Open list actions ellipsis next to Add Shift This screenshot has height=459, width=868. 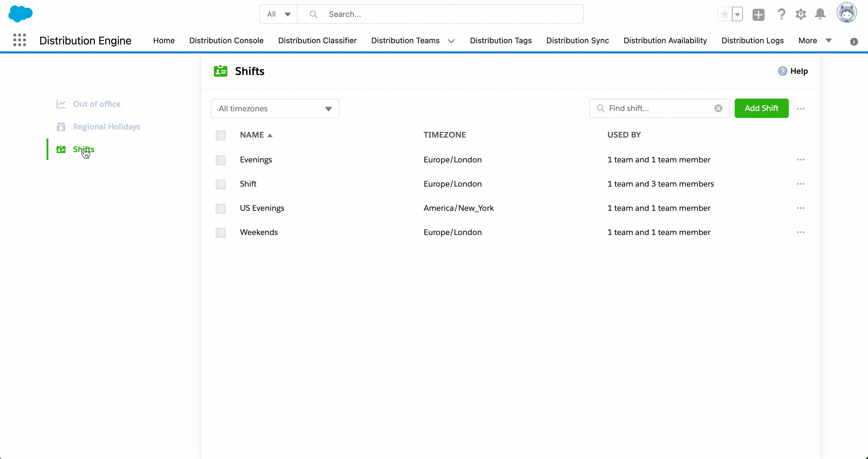click(801, 109)
